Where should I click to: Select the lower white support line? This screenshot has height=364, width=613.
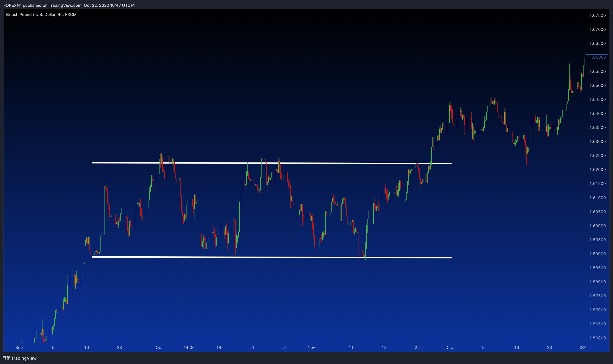click(271, 257)
